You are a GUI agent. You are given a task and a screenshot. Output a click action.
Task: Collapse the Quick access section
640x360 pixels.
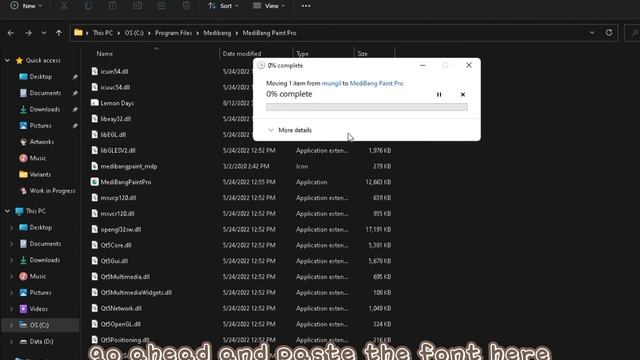tap(7, 60)
